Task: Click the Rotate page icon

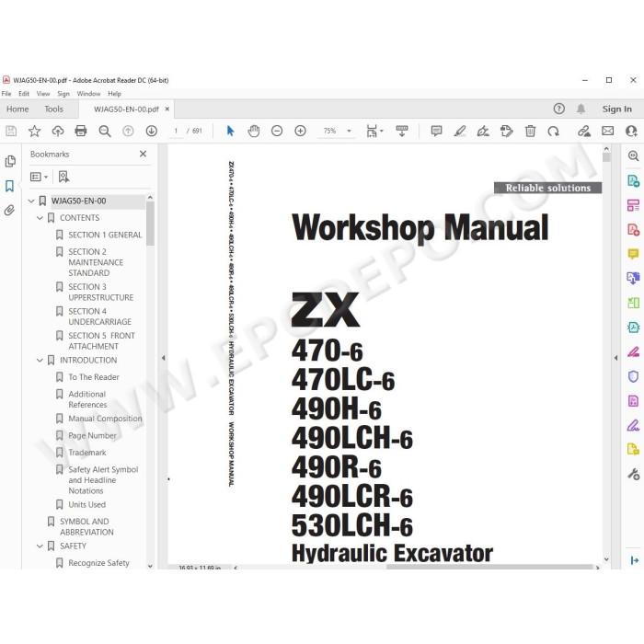Action: pyautogui.click(x=553, y=131)
